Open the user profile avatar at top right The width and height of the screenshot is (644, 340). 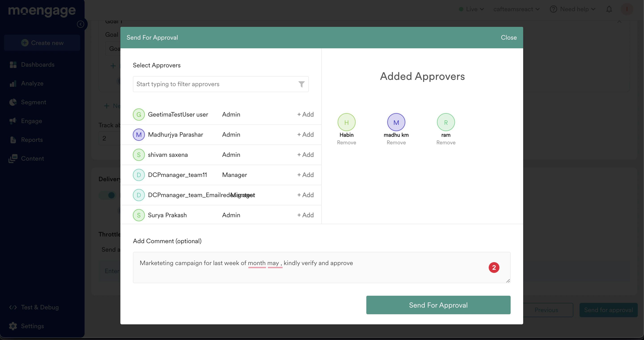pos(627,9)
